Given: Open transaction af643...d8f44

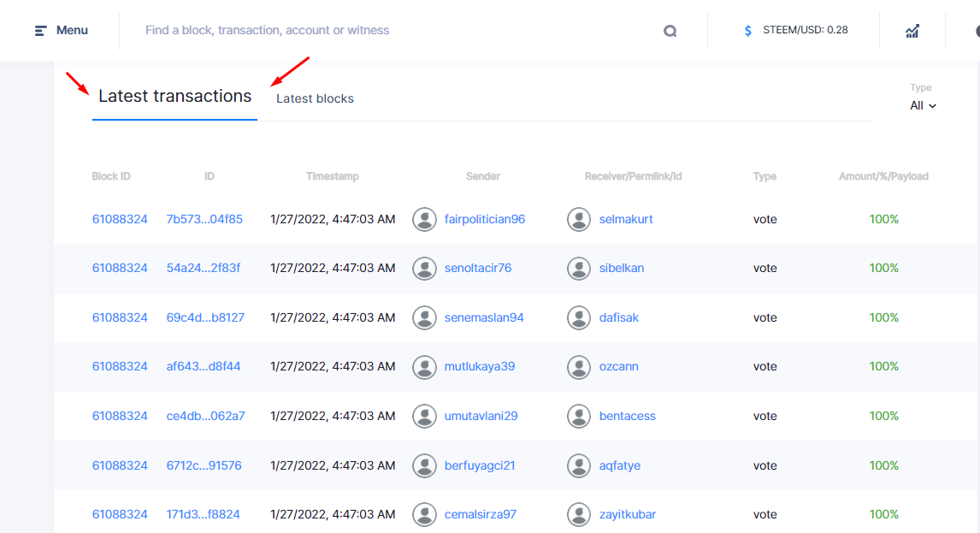Looking at the screenshot, I should [204, 366].
